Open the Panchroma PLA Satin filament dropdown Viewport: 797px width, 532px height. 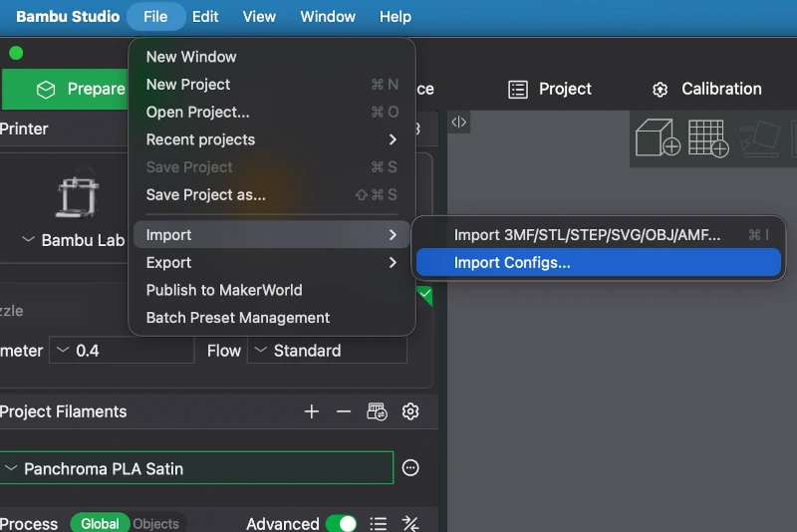click(196, 468)
